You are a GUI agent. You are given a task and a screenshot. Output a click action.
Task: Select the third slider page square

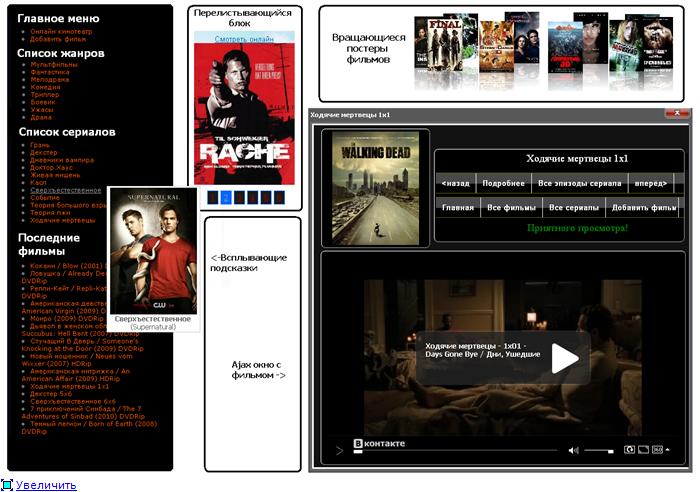(x=239, y=197)
